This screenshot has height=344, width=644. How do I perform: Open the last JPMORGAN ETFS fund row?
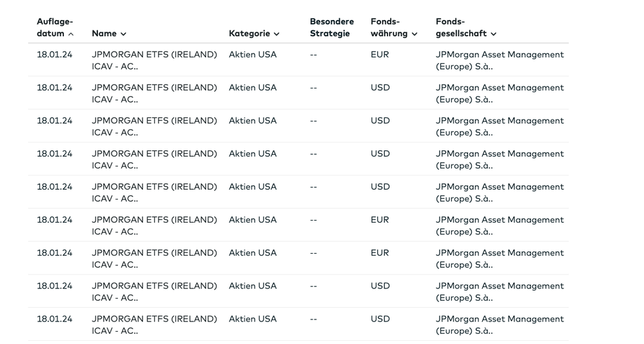pyautogui.click(x=154, y=324)
